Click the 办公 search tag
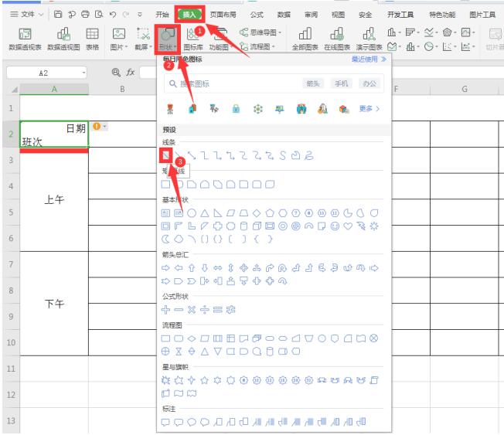504x435 pixels. tap(369, 84)
